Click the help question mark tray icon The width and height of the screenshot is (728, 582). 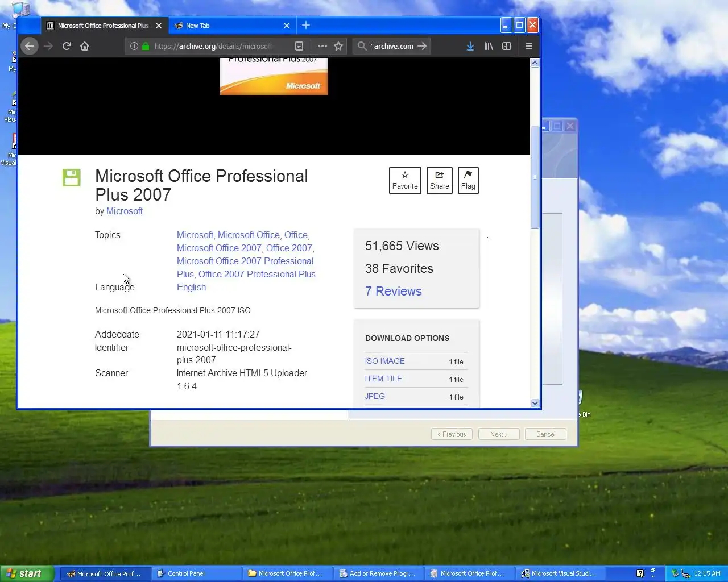point(640,573)
